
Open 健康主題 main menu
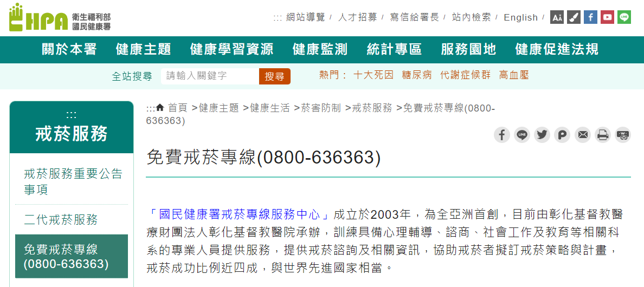click(x=143, y=50)
